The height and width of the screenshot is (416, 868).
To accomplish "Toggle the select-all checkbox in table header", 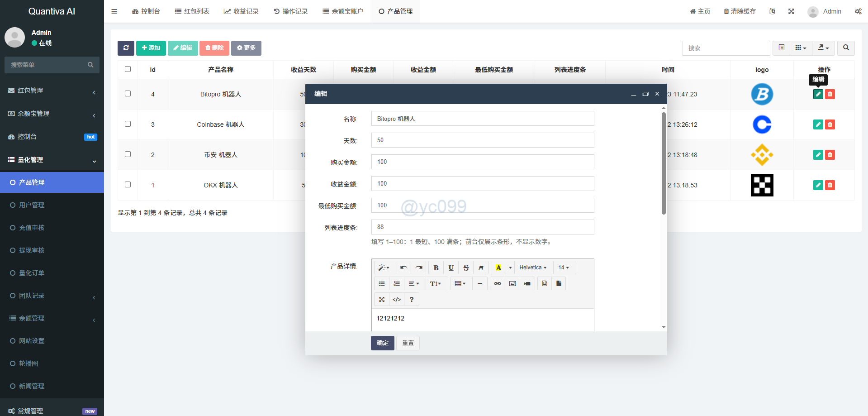I will [x=128, y=69].
